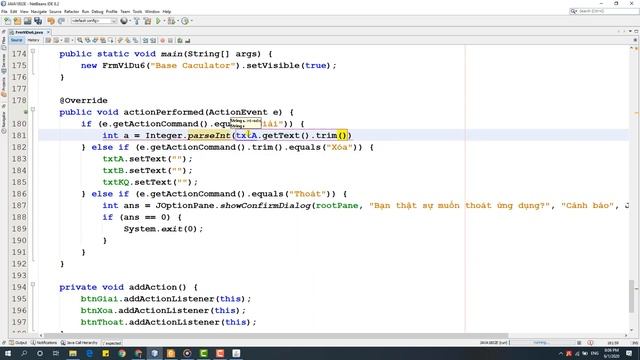640x360 pixels.
Task: Open the File menu
Action: (4, 11)
